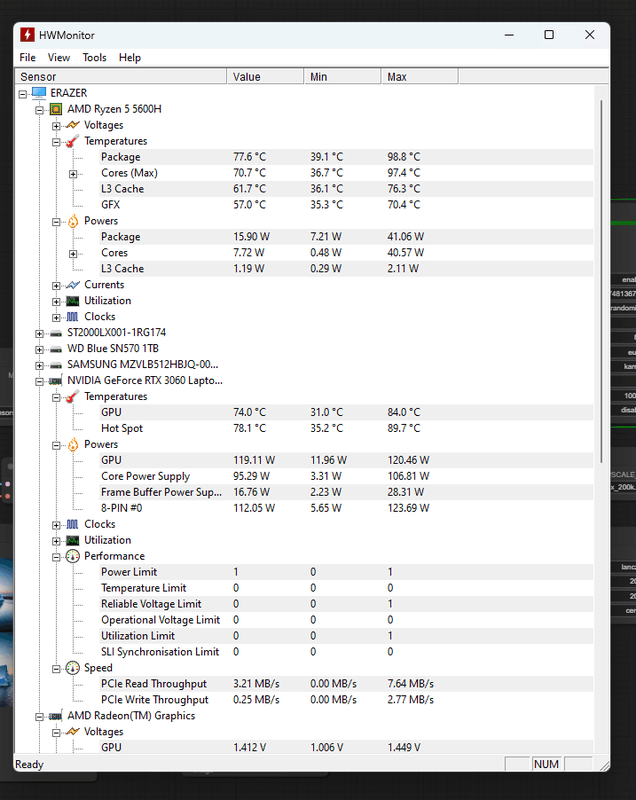This screenshot has height=800, width=636.
Task: Expand the ST2000LX001-1RG174 drive node
Action: tap(39, 334)
